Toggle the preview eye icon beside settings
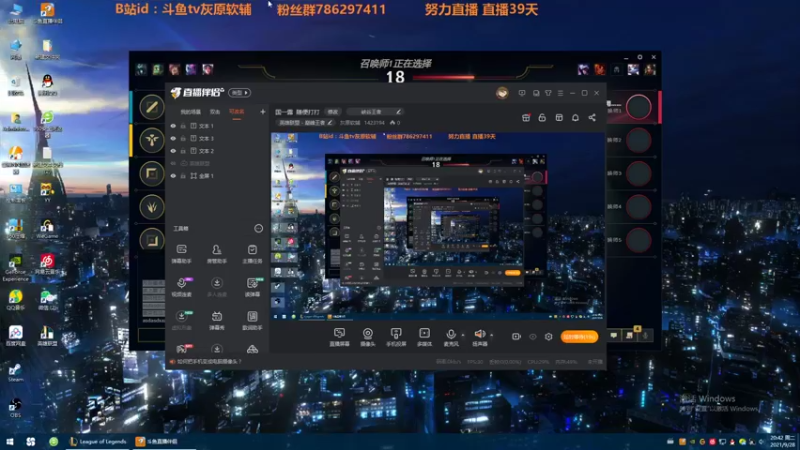Screen dimensions: 800x450 533,337
